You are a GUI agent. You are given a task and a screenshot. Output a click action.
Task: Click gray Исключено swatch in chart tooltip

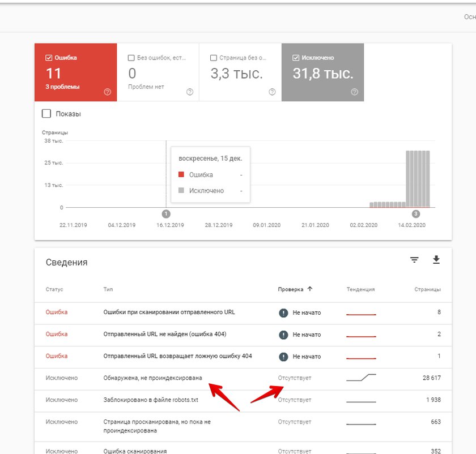[181, 190]
